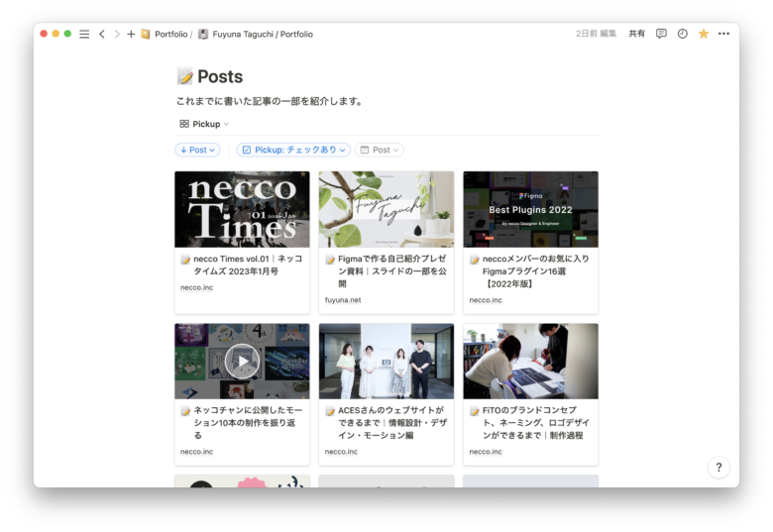Open the Fuyuna Taguchi plant cover thumbnail

pyautogui.click(x=386, y=209)
